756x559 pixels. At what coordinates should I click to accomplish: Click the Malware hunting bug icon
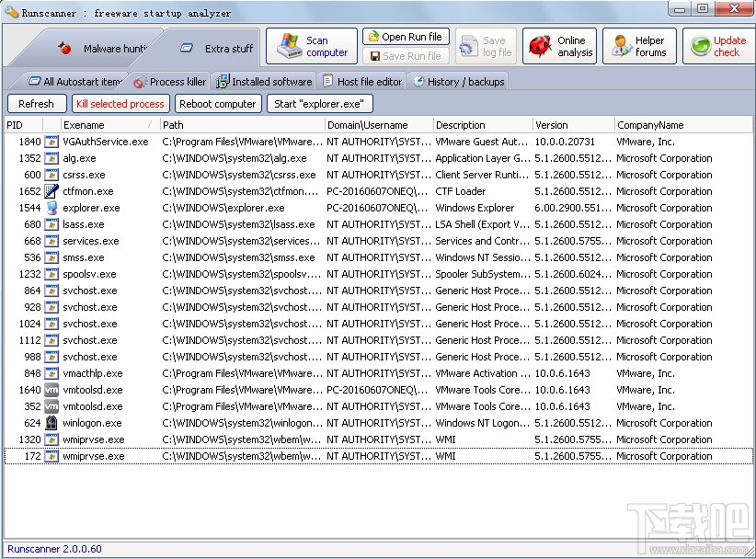pos(64,48)
